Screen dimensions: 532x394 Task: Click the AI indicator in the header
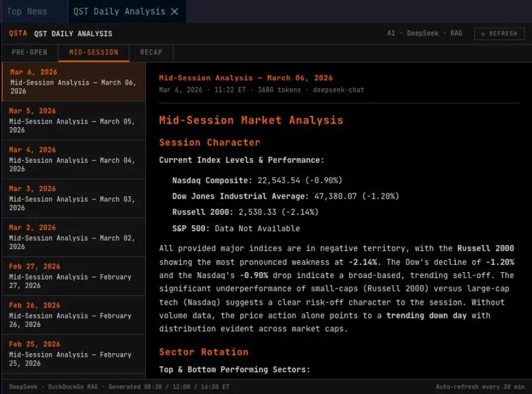pyautogui.click(x=391, y=34)
